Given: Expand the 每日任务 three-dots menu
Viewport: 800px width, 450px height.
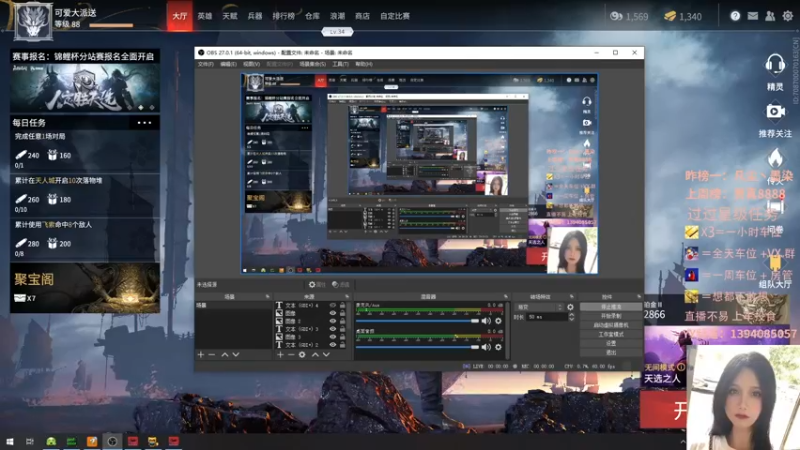Looking at the screenshot, I should coord(144,122).
